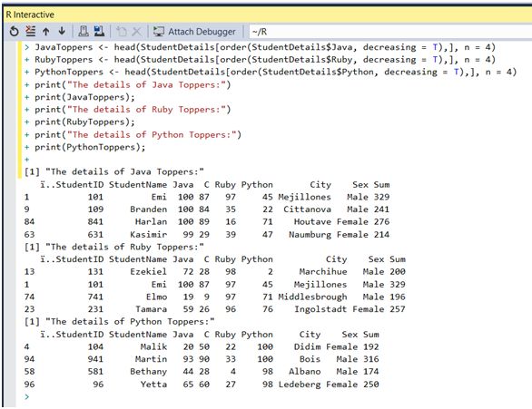This screenshot has height=409, width=532.
Task: Go to previous history command arrow
Action: click(x=45, y=32)
